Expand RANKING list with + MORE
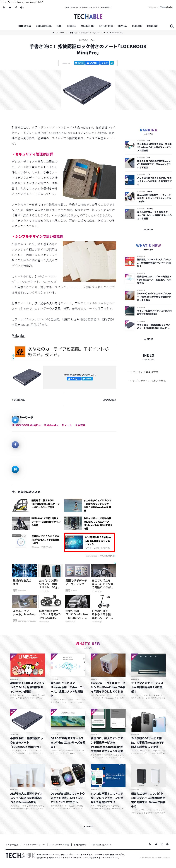The width and height of the screenshot is (176, 868). point(148,230)
